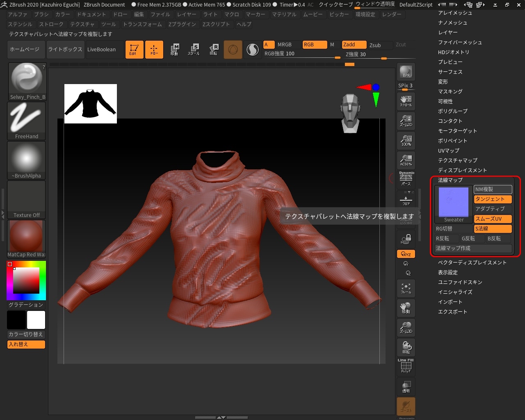Adjust the SPix 3 slider

(x=406, y=87)
